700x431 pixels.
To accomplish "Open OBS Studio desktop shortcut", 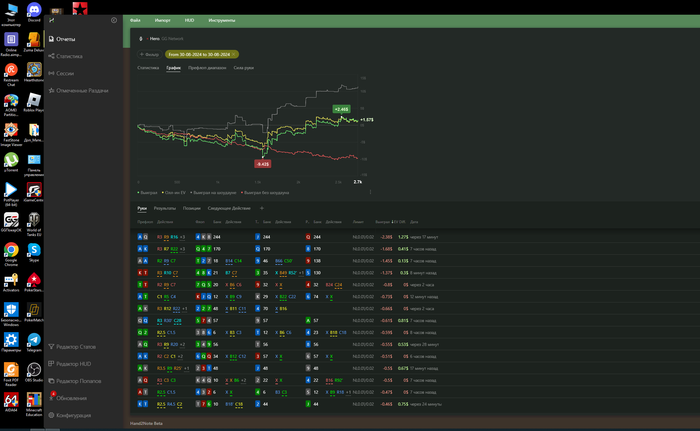I will point(34,372).
